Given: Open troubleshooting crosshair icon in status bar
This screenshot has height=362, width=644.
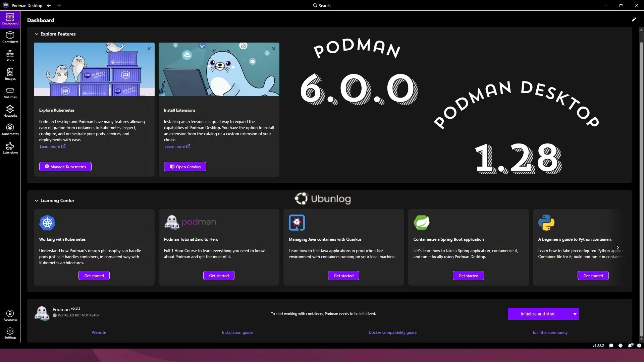Looking at the screenshot, I should (x=621, y=346).
